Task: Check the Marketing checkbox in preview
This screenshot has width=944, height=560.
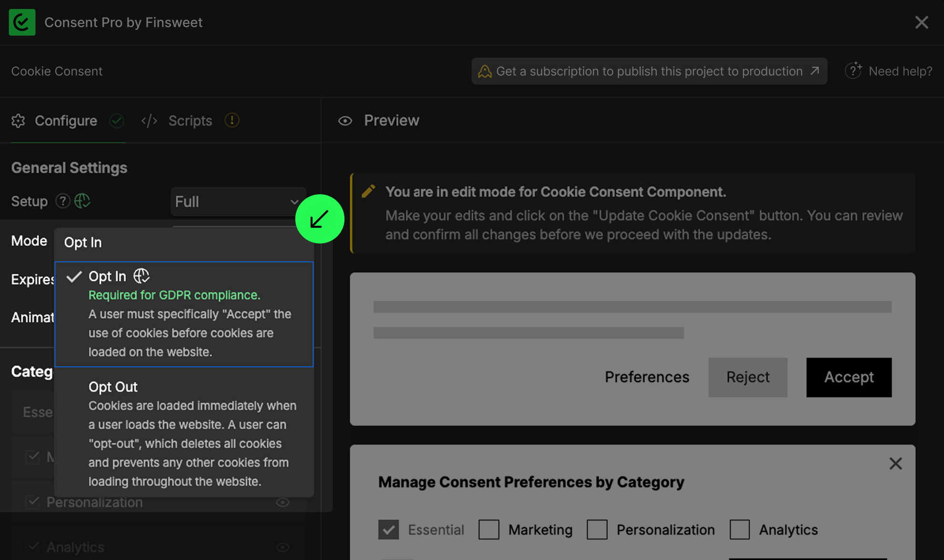Action: 489,530
